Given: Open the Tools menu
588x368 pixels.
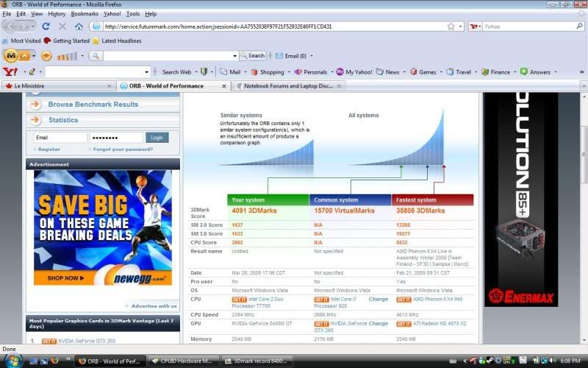Looking at the screenshot, I should pyautogui.click(x=133, y=14).
